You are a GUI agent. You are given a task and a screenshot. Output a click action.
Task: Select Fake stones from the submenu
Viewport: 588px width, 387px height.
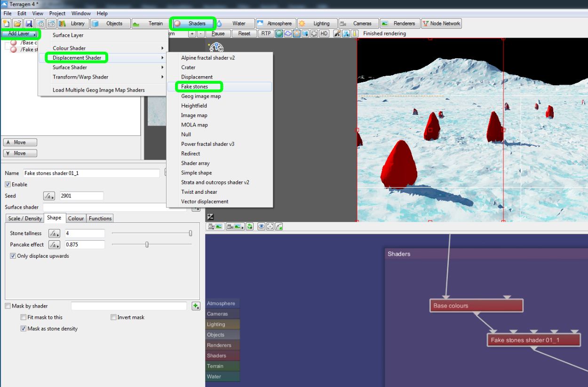click(x=194, y=87)
